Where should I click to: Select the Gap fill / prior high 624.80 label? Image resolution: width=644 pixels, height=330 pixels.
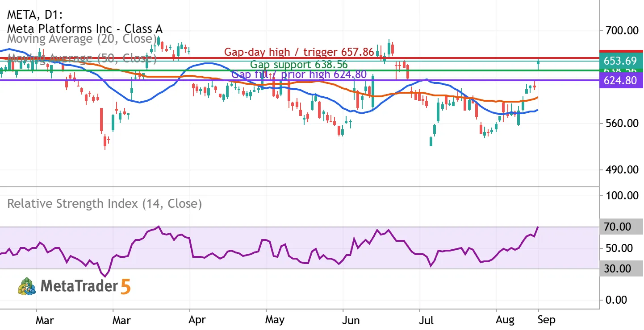299,74
